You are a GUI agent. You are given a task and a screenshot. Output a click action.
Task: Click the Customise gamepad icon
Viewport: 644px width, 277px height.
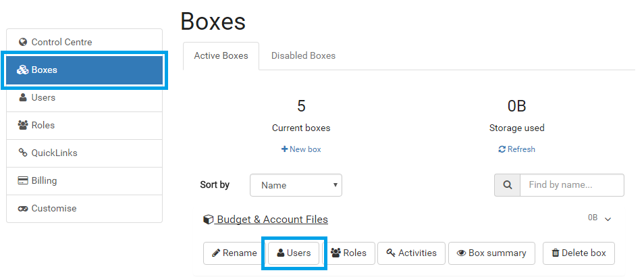coord(23,208)
